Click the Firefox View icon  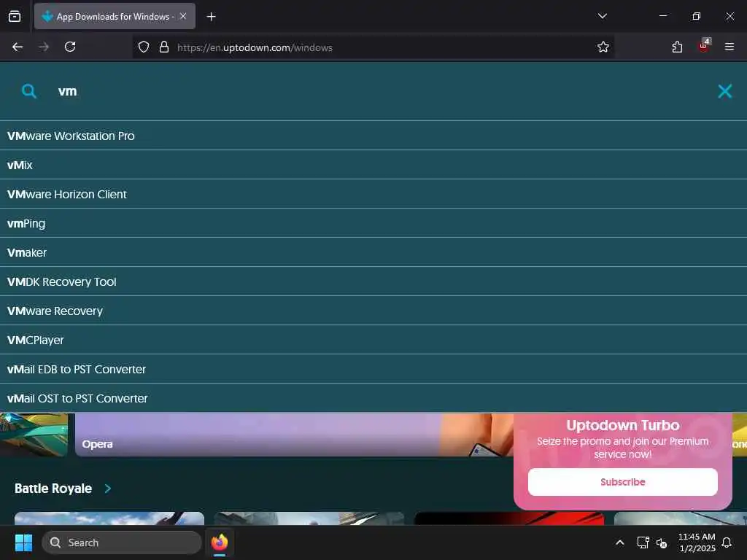click(15, 16)
